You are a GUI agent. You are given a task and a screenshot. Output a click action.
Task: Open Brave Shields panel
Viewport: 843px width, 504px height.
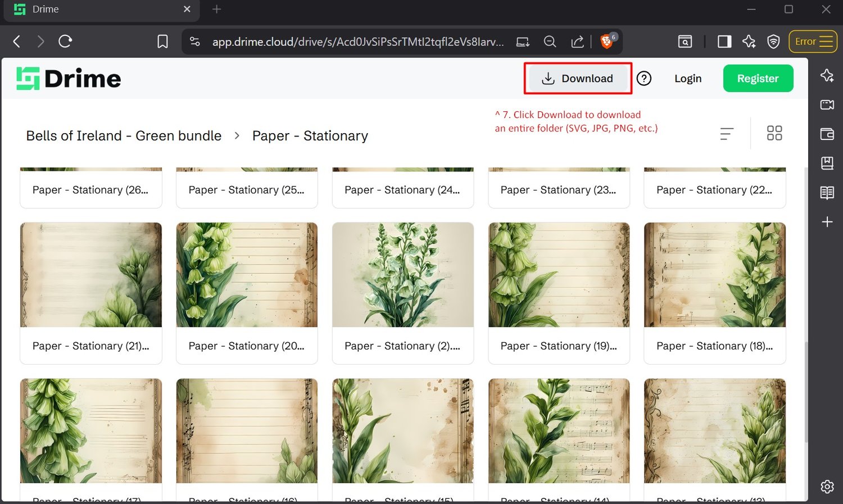608,41
